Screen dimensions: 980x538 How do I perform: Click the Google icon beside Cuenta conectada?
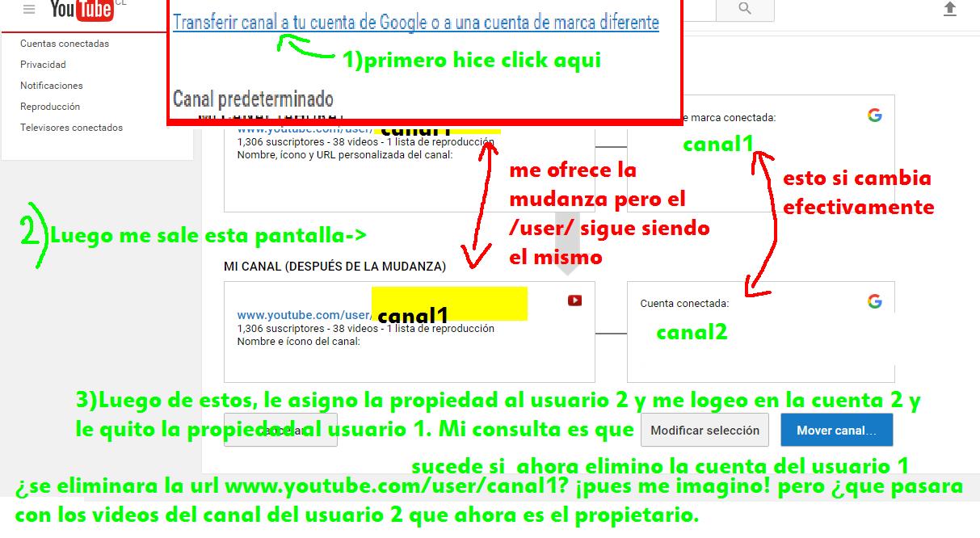click(x=874, y=301)
